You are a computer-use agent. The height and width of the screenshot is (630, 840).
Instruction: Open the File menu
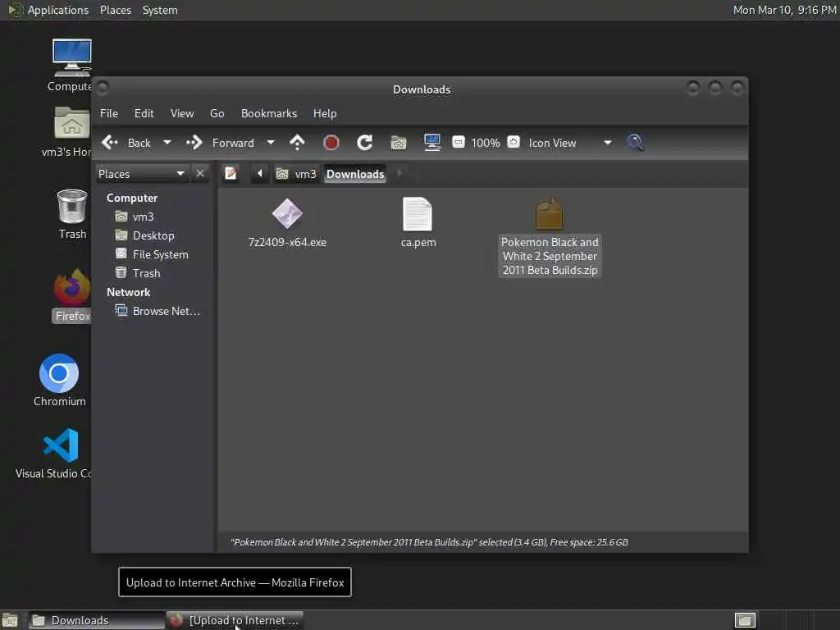109,113
